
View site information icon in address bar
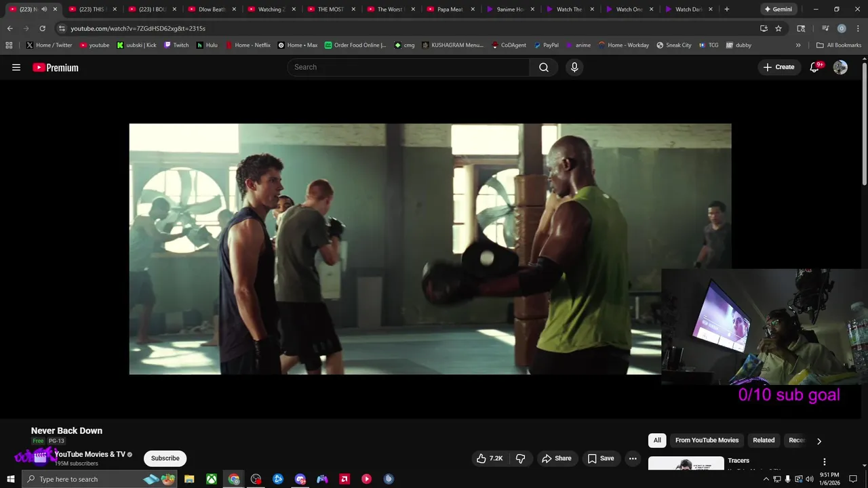click(x=62, y=28)
